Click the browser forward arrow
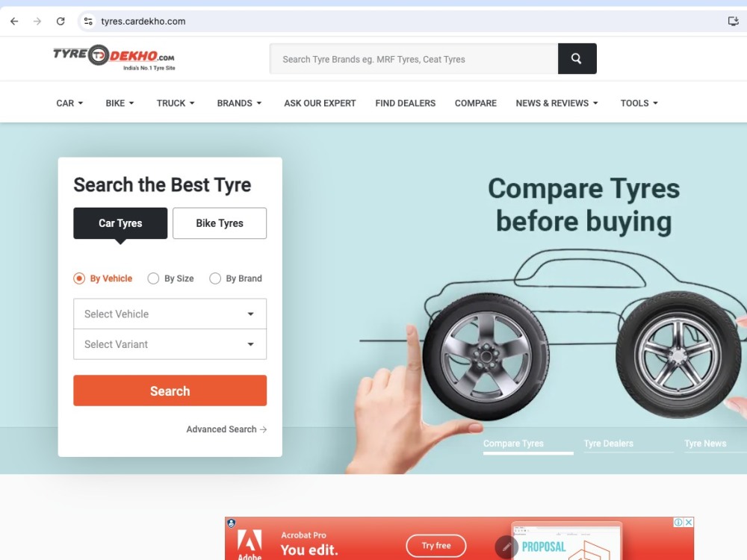Screen dimensions: 747x560 (x=37, y=21)
